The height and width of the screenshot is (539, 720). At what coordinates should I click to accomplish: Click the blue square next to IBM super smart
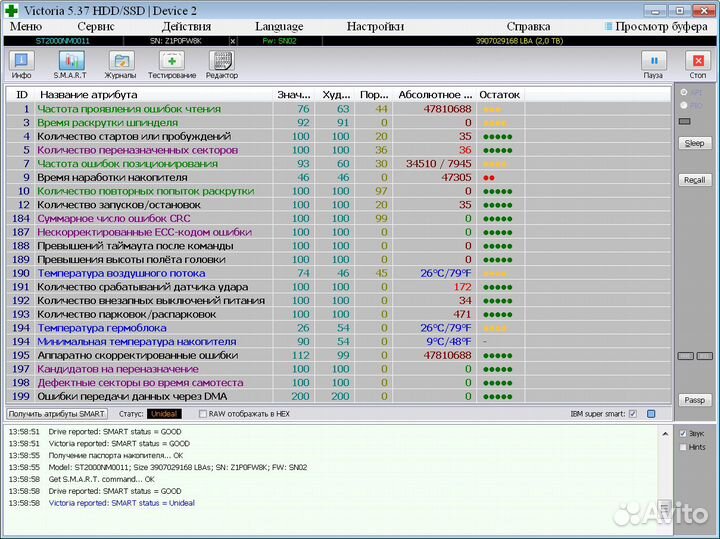651,413
